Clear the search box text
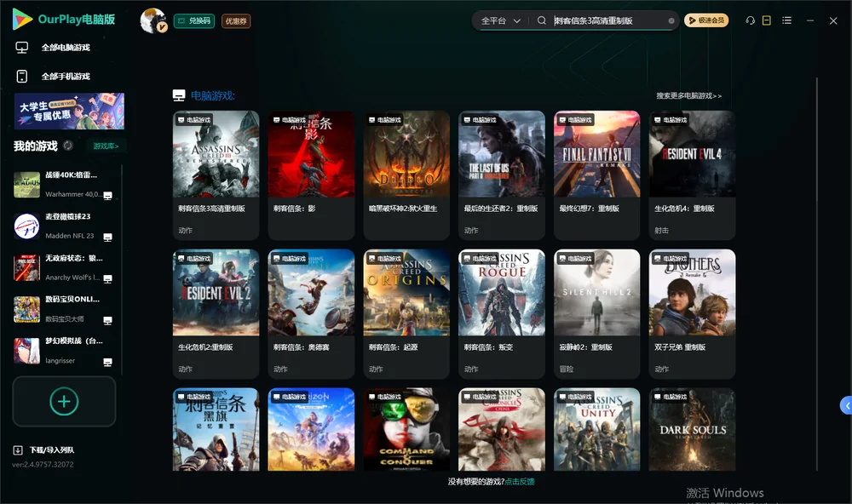852x504 pixels. point(671,20)
